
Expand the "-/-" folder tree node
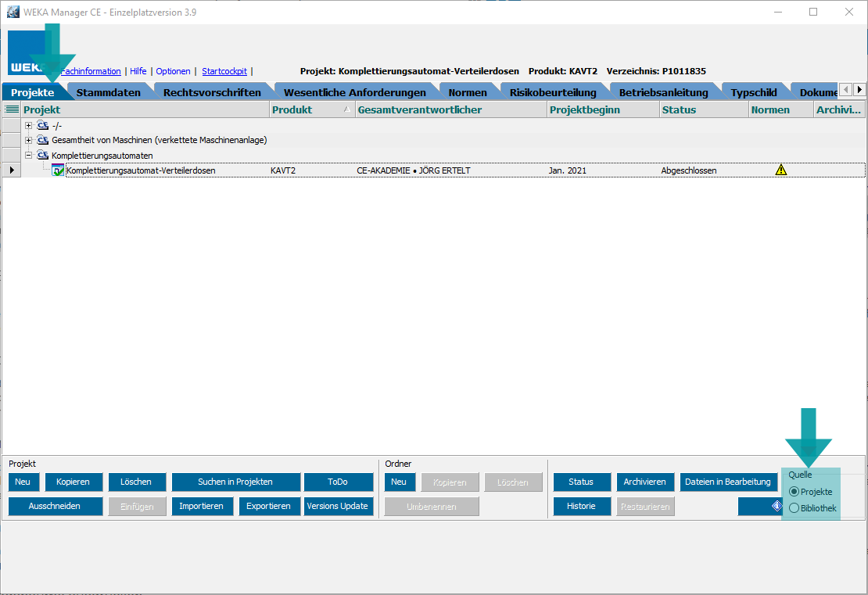tap(29, 125)
